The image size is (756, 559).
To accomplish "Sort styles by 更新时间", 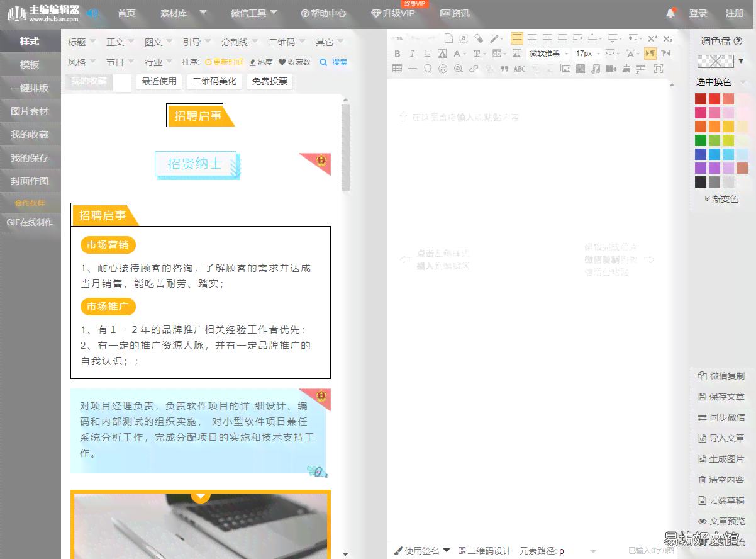I will [x=225, y=62].
